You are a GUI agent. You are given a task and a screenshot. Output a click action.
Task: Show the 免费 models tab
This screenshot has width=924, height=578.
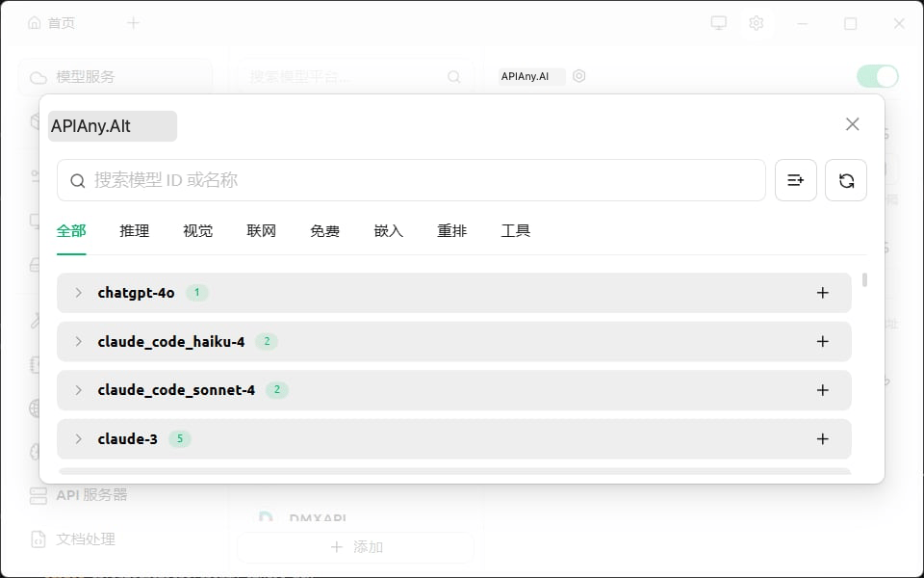[324, 230]
